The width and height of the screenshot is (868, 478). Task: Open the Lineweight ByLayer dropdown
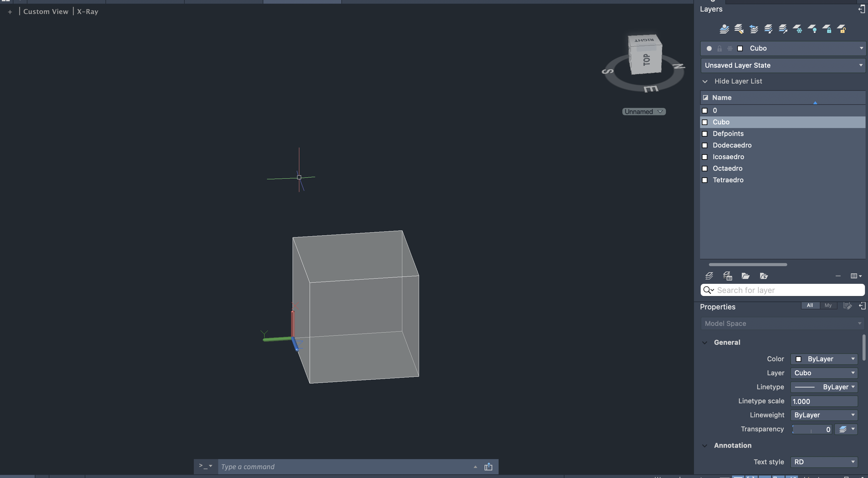824,415
